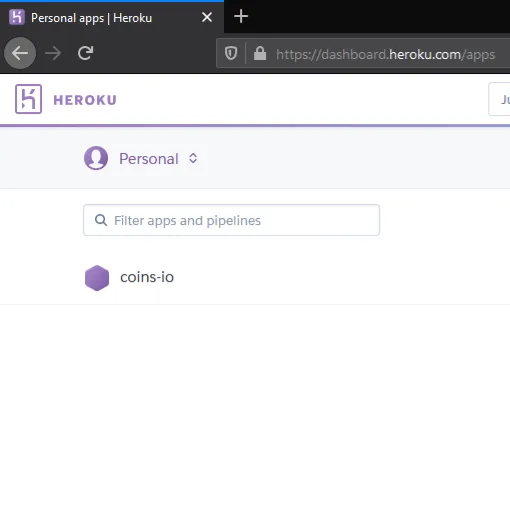The image size is (510, 510).
Task: Click the search magnifier icon in filter
Action: tap(101, 220)
